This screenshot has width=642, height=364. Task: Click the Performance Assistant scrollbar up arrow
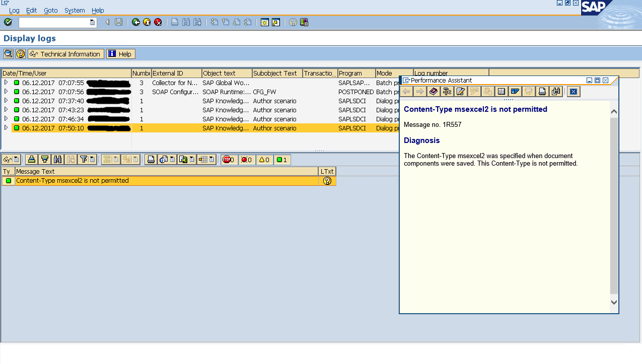click(614, 112)
